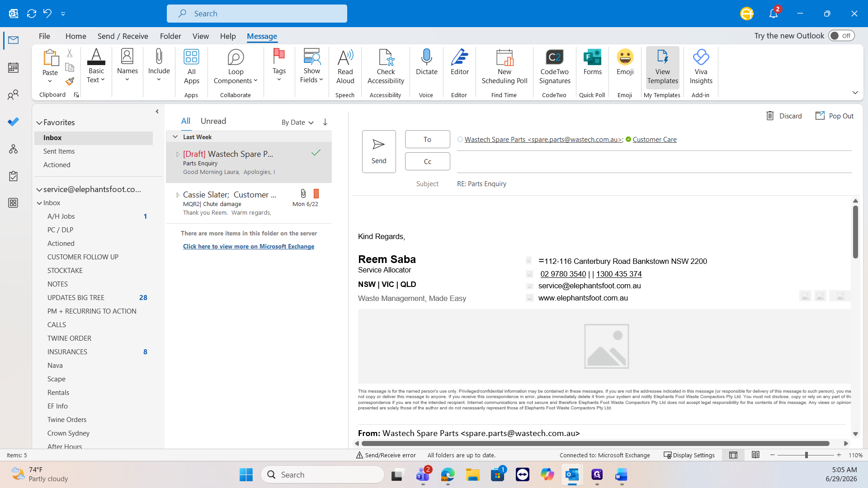Open the Org Explorer sidebar icon
This screenshot has height=488, width=868.
(14, 149)
